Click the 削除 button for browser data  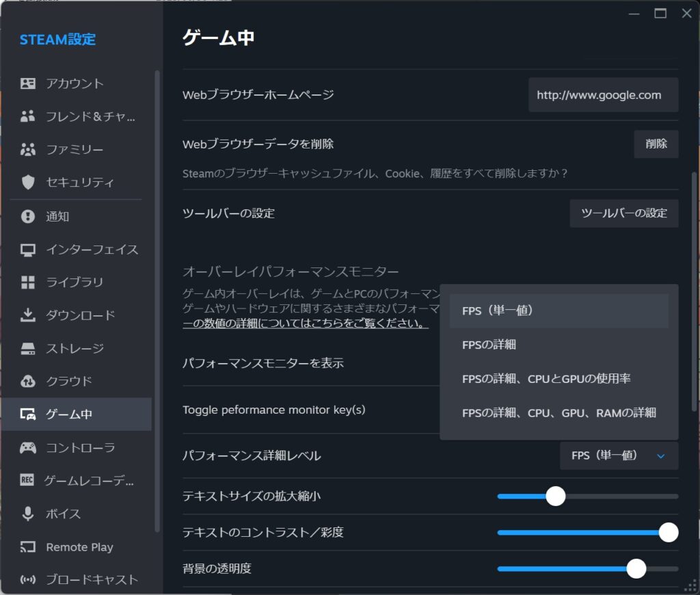tap(656, 144)
